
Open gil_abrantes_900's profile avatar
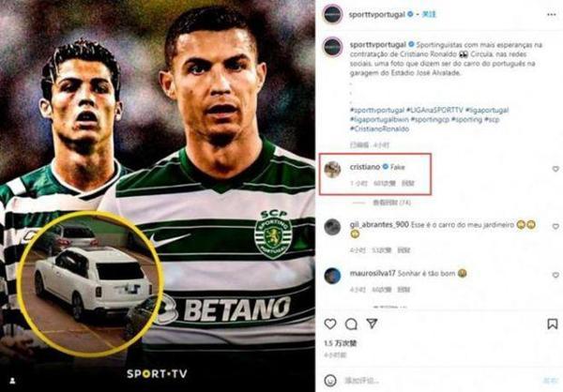332,227
